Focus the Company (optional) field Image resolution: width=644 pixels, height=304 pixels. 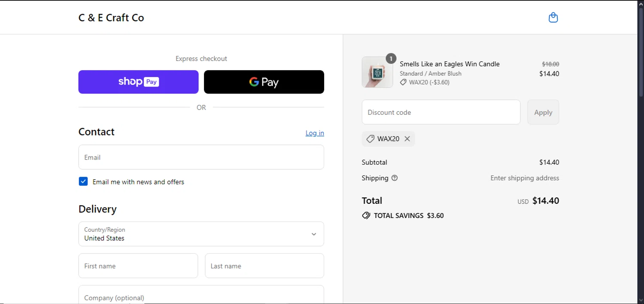[x=201, y=295]
